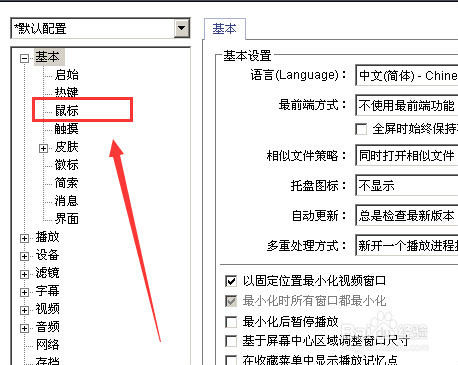Open the 最前端方式 combo box
The image size is (458, 365).
407,106
